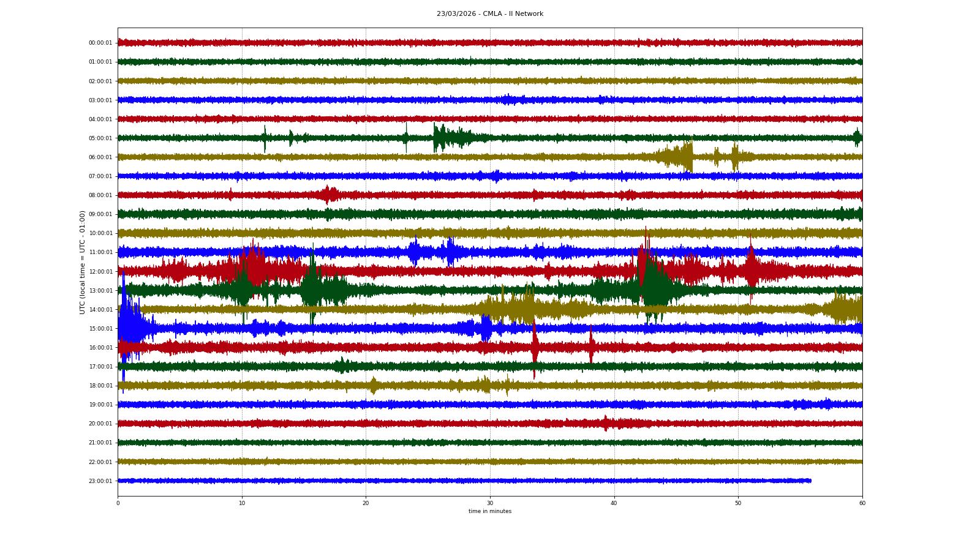980x551 pixels.
Task: Click the x-axis tick label 50
Action: coord(738,503)
